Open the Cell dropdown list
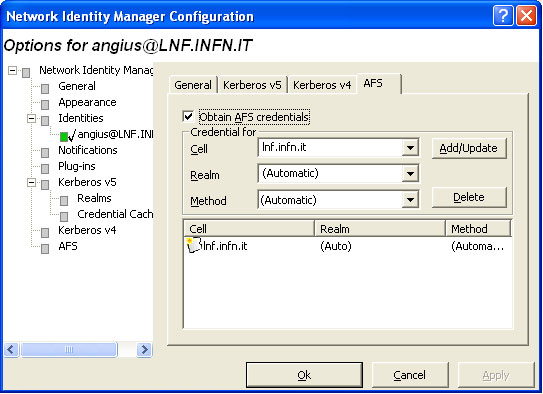The height and width of the screenshot is (394, 543). pyautogui.click(x=410, y=148)
